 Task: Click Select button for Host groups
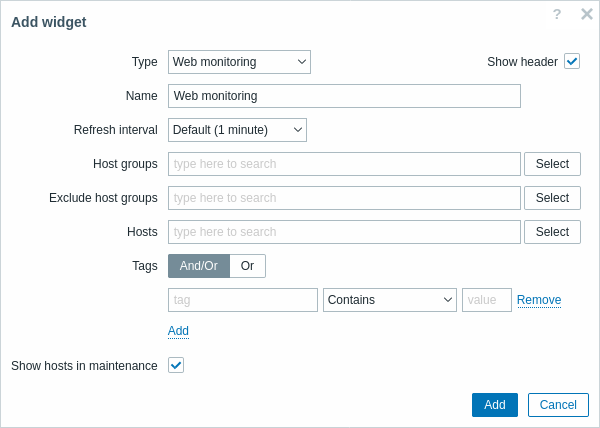point(553,164)
